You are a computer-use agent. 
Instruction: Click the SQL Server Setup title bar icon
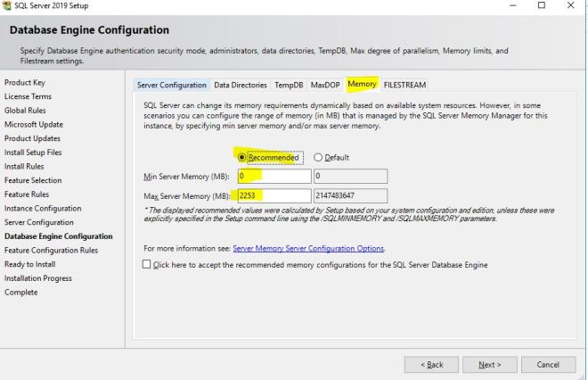click(9, 5)
